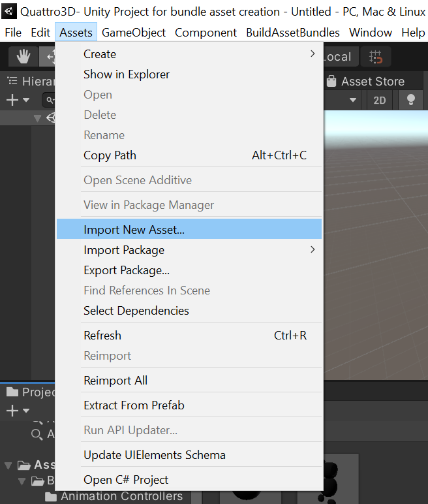Toggle scene lighting with the bulb icon
The height and width of the screenshot is (504, 428).
coord(411,100)
